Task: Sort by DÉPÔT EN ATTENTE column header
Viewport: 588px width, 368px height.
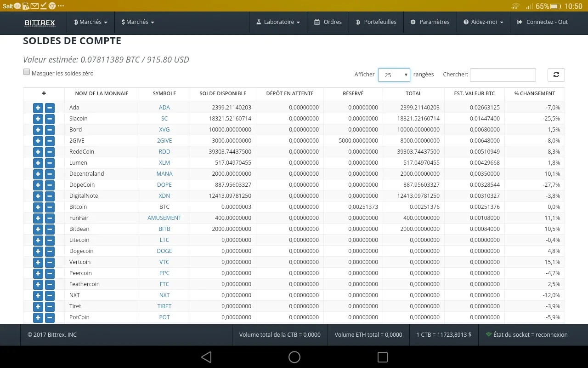Action: pos(290,93)
